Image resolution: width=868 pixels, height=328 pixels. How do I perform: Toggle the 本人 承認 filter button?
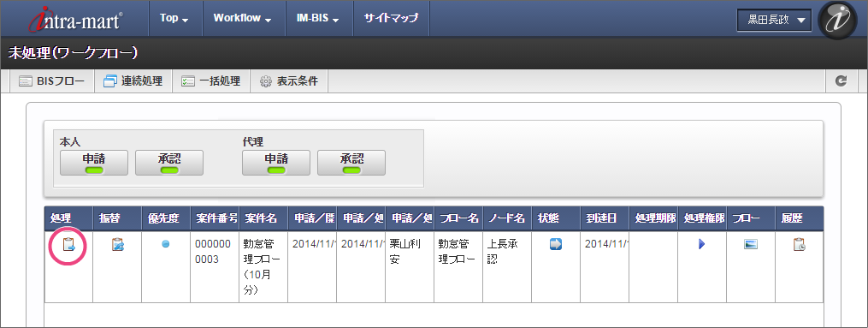pos(169,163)
